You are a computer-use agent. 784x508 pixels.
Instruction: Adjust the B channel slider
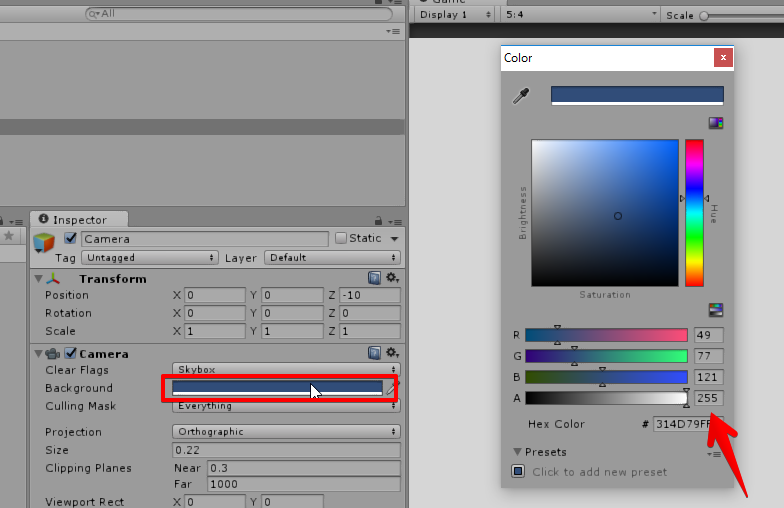point(606,377)
